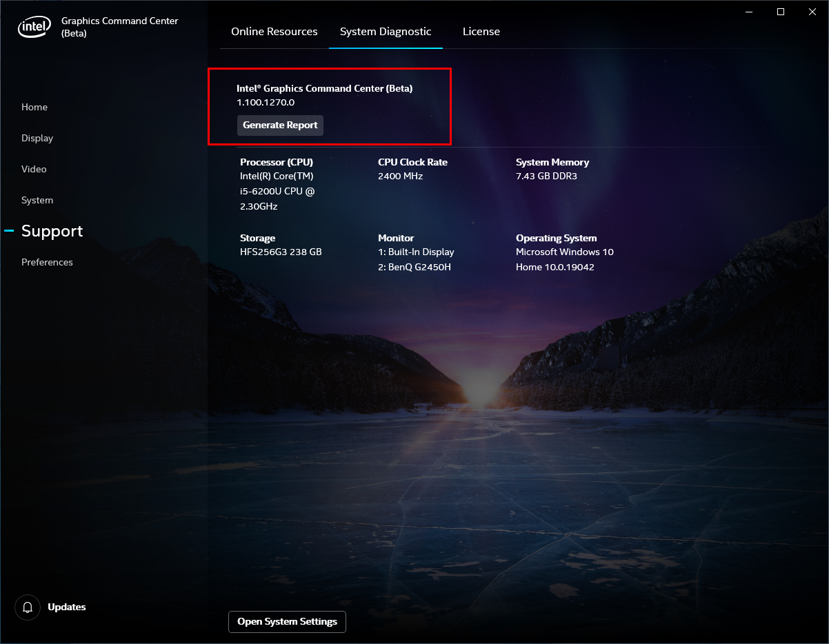This screenshot has width=829, height=644.
Task: Select Support in the sidebar
Action: 52,231
